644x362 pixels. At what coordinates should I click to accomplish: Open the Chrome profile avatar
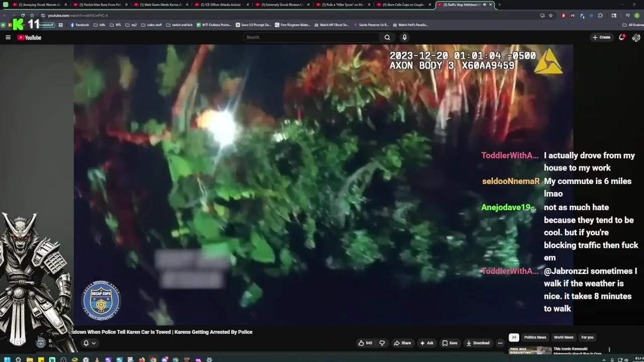[636, 16]
